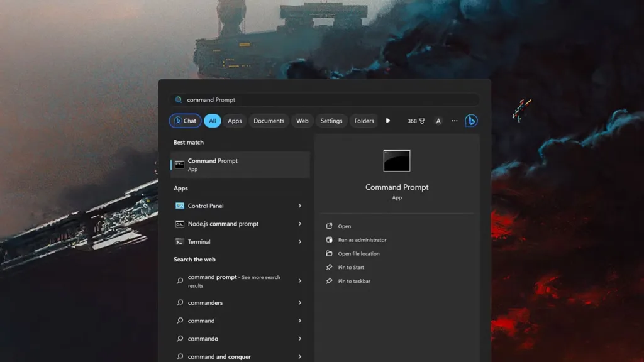
Task: Expand the 'command' suggestion chevron
Action: 300,321
